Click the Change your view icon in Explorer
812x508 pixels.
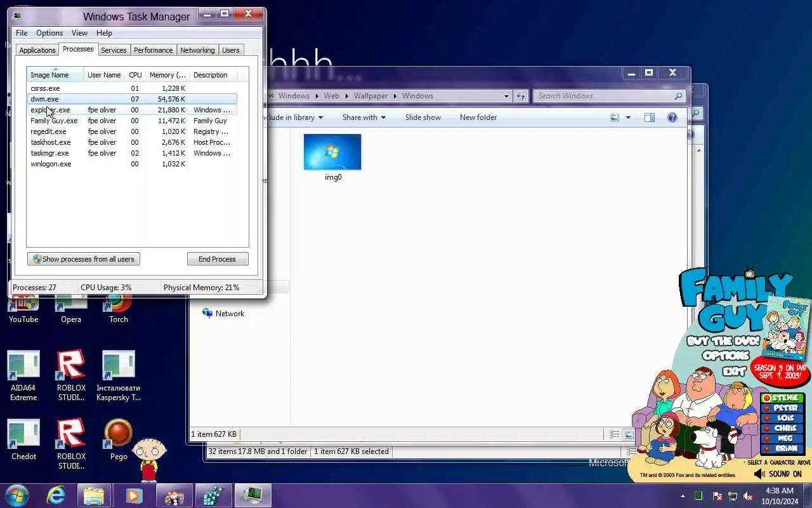click(x=614, y=117)
